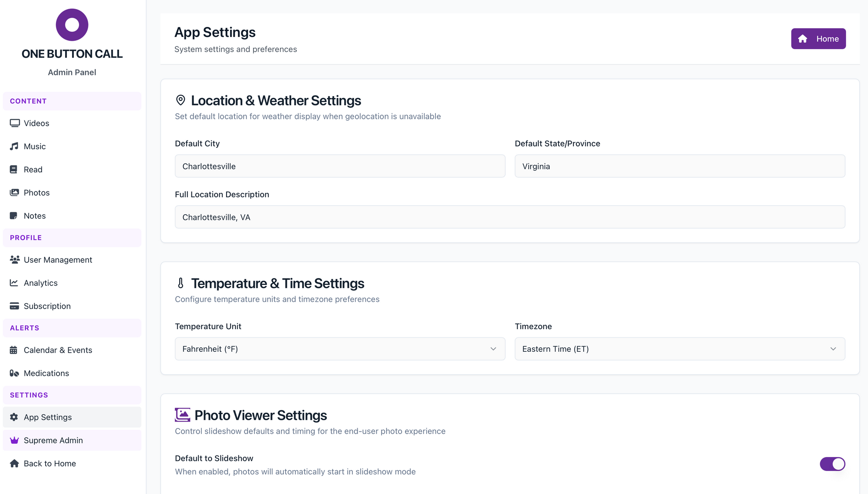The height and width of the screenshot is (494, 868).
Task: Edit the Full Location Description field
Action: [510, 217]
